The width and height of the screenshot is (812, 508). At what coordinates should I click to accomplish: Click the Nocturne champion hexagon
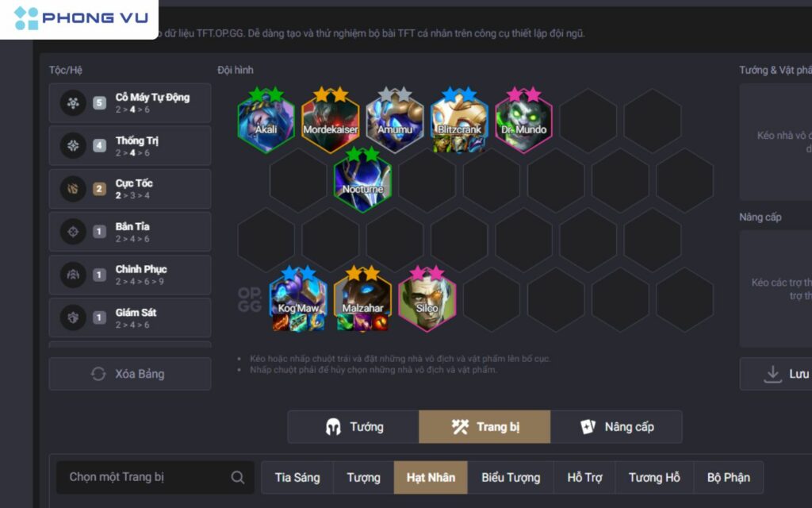pos(362,180)
